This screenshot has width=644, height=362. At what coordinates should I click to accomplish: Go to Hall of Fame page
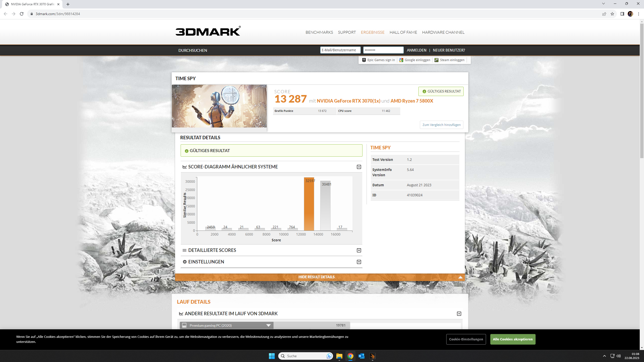pos(403,32)
